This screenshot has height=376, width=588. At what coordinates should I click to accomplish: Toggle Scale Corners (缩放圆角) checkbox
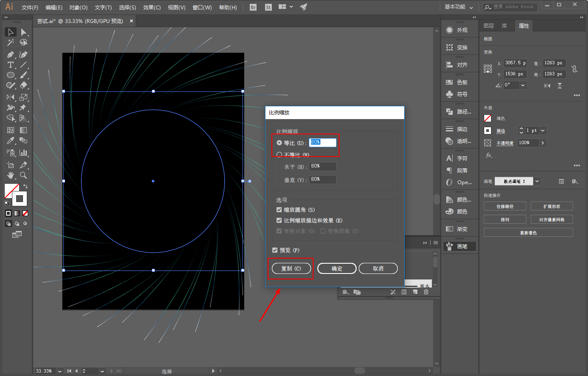tap(279, 210)
